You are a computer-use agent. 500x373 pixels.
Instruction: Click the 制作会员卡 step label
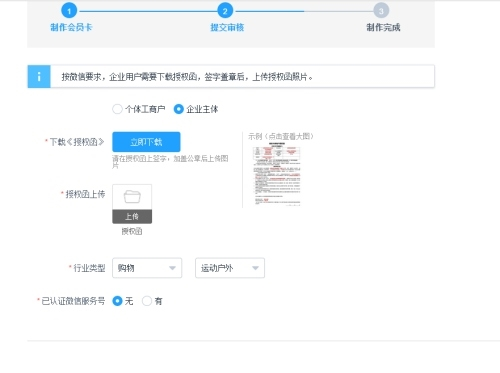click(71, 27)
